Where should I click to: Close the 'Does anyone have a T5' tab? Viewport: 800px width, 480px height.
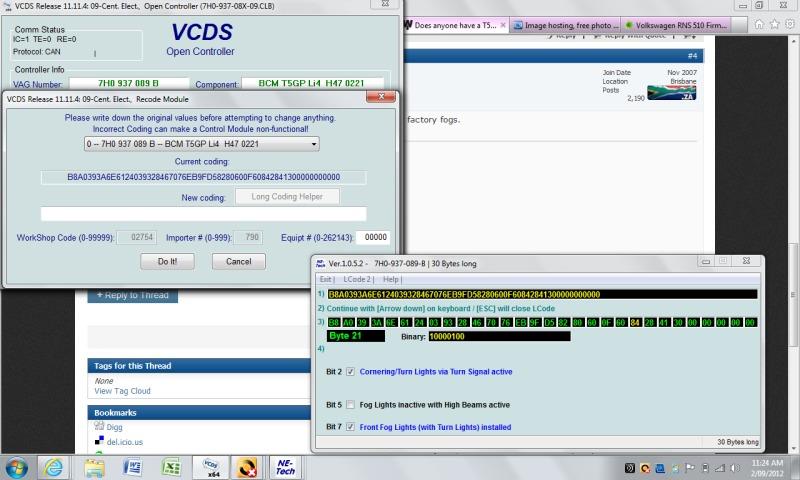click(503, 25)
